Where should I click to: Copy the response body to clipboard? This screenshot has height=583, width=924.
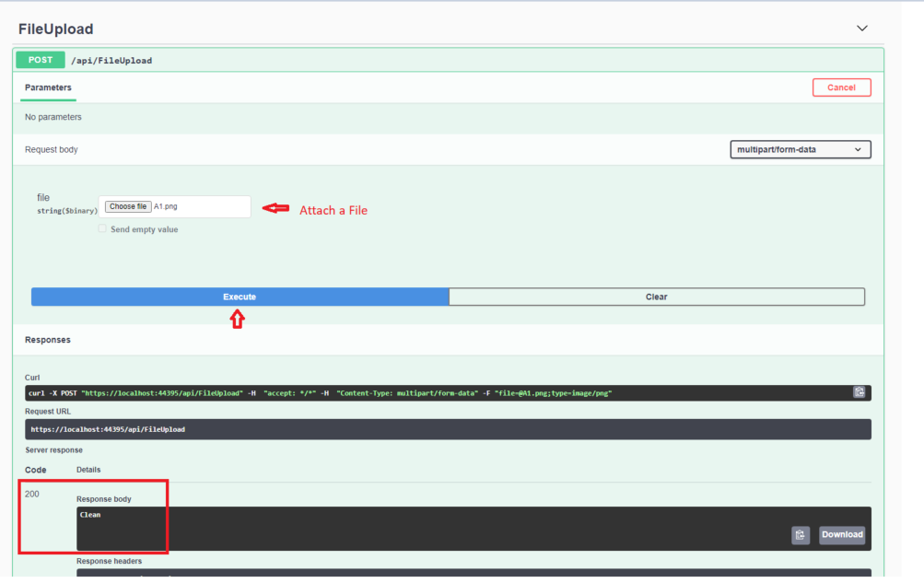(800, 534)
